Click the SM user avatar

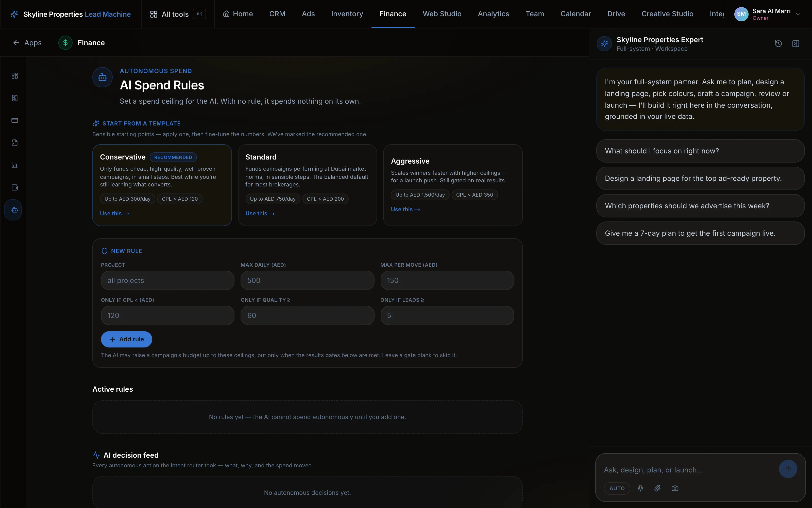[x=741, y=14]
